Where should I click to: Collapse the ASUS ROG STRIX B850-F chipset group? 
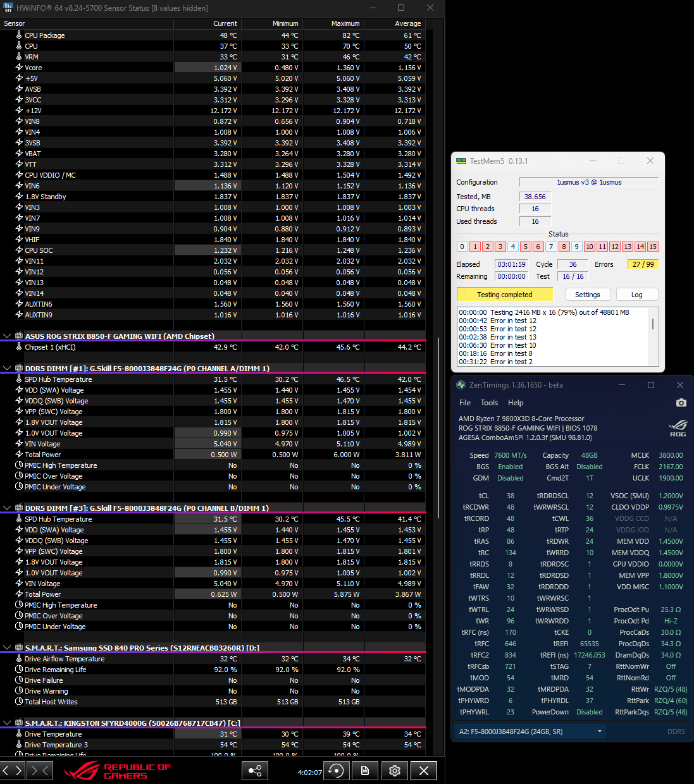(7, 336)
